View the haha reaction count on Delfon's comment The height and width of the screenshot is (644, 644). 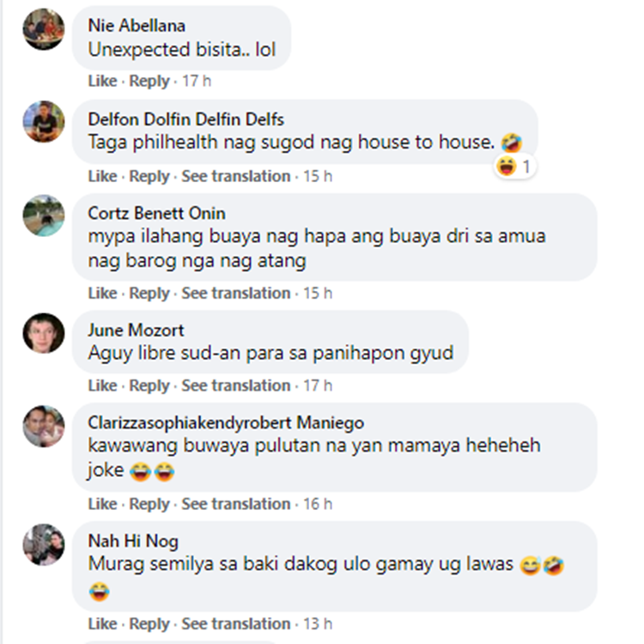pyautogui.click(x=514, y=167)
